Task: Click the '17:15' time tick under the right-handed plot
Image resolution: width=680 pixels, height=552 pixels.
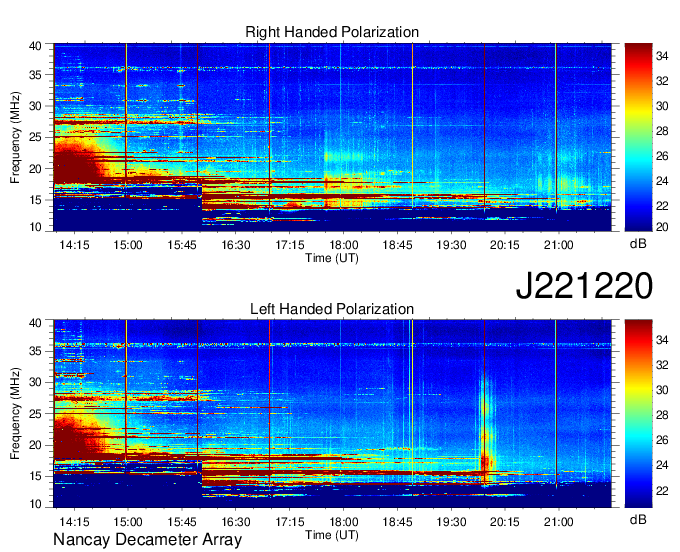Action: point(290,245)
